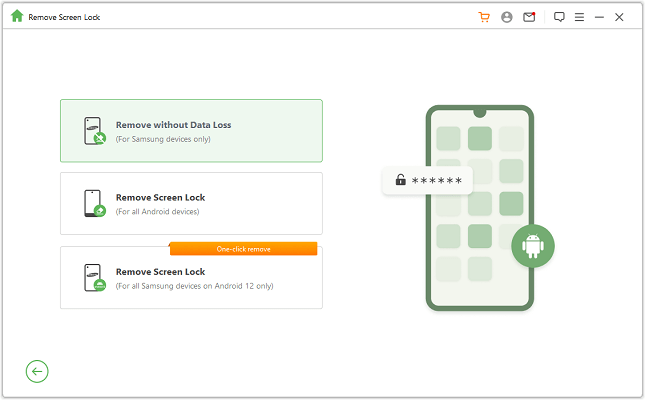Click the "(For all Android devices)" text
Image resolution: width=645 pixels, height=400 pixels.
point(158,212)
